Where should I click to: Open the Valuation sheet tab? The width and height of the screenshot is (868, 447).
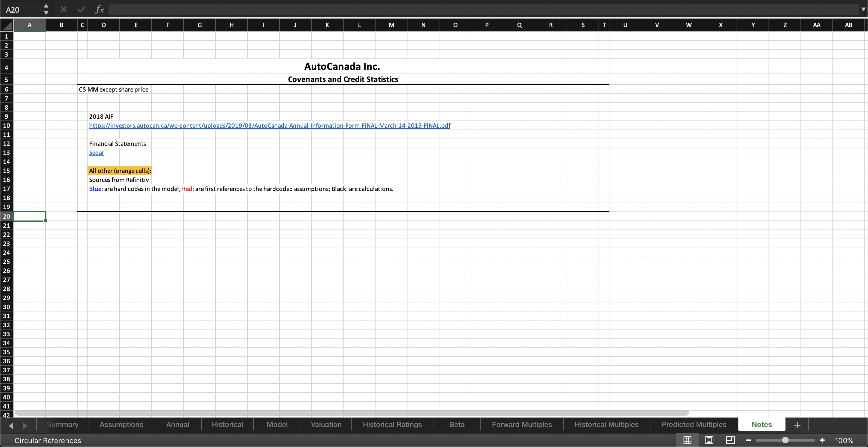coord(326,424)
